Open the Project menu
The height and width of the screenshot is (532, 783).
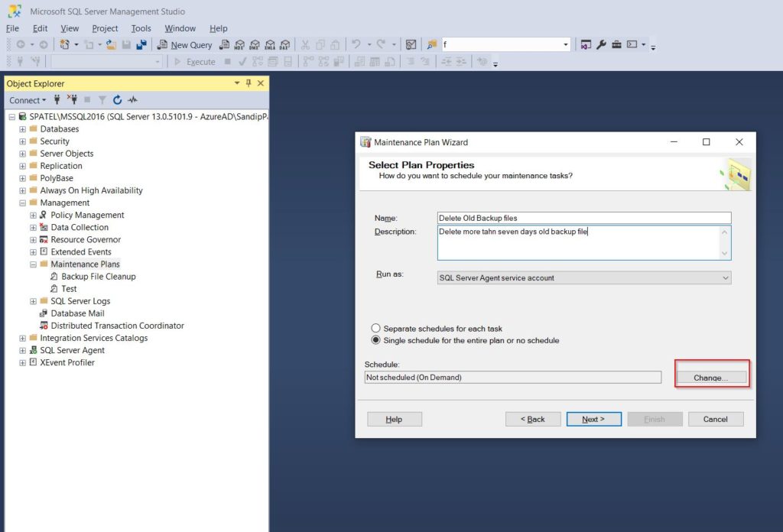pos(105,28)
